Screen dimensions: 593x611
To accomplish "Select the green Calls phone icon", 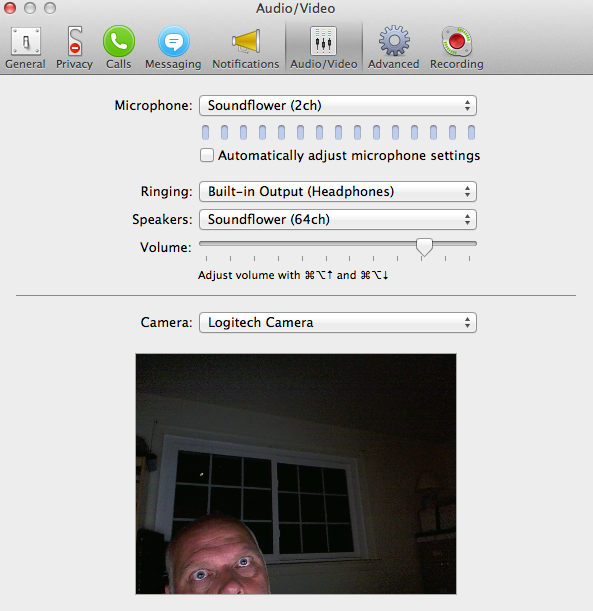I will (x=119, y=41).
